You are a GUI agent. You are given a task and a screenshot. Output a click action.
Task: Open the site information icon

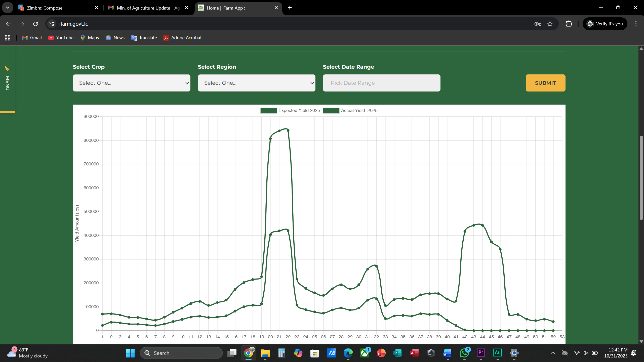click(52, 24)
